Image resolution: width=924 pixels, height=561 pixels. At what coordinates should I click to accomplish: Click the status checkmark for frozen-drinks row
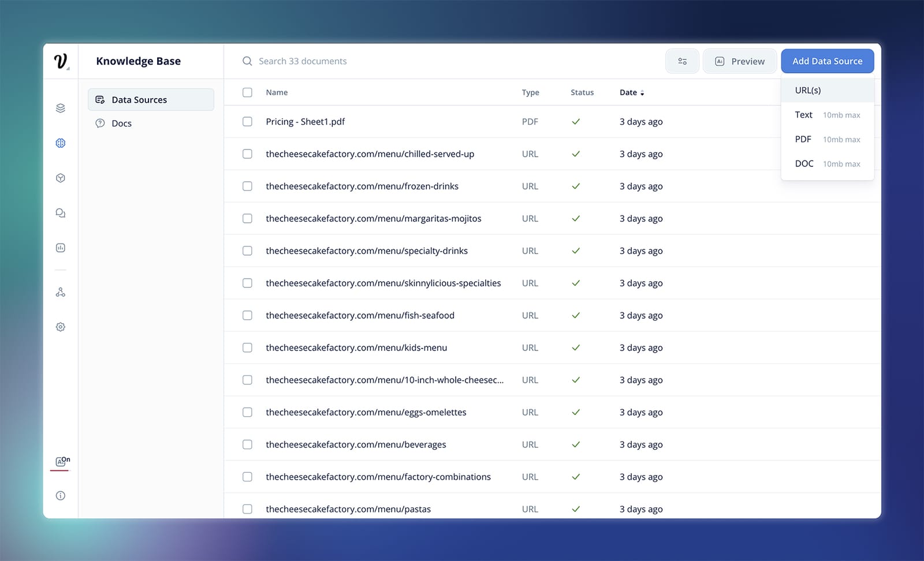(576, 186)
